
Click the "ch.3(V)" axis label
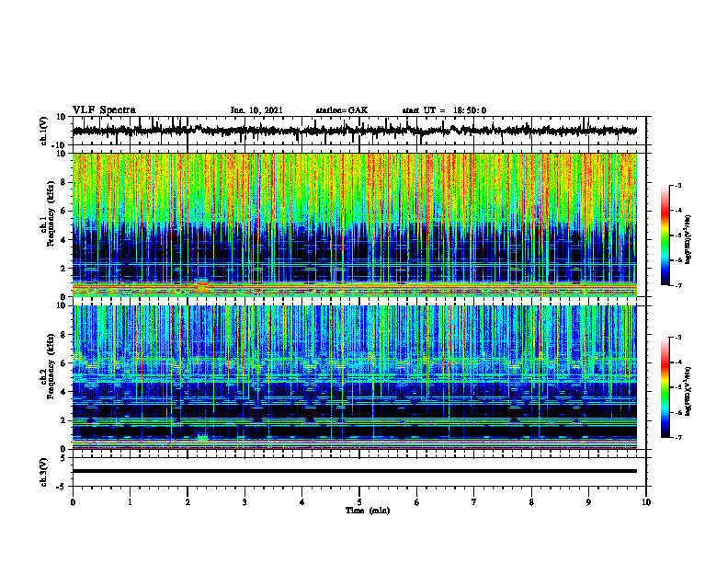pos(44,472)
